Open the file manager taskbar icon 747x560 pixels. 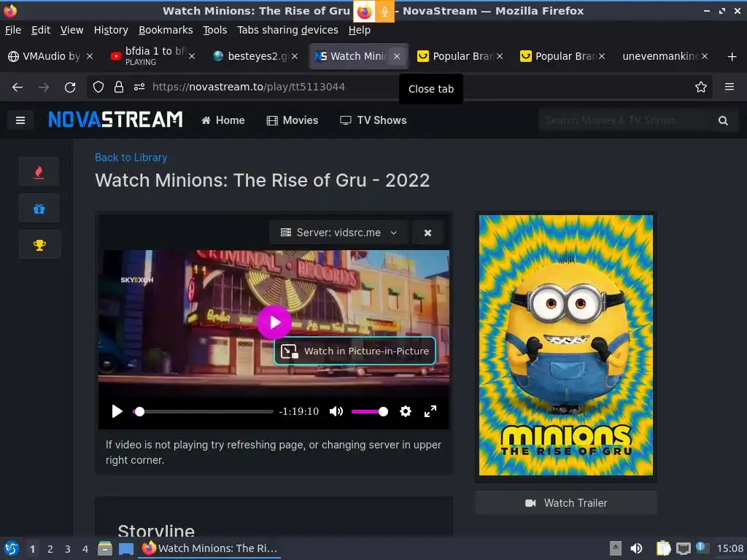pos(105,548)
